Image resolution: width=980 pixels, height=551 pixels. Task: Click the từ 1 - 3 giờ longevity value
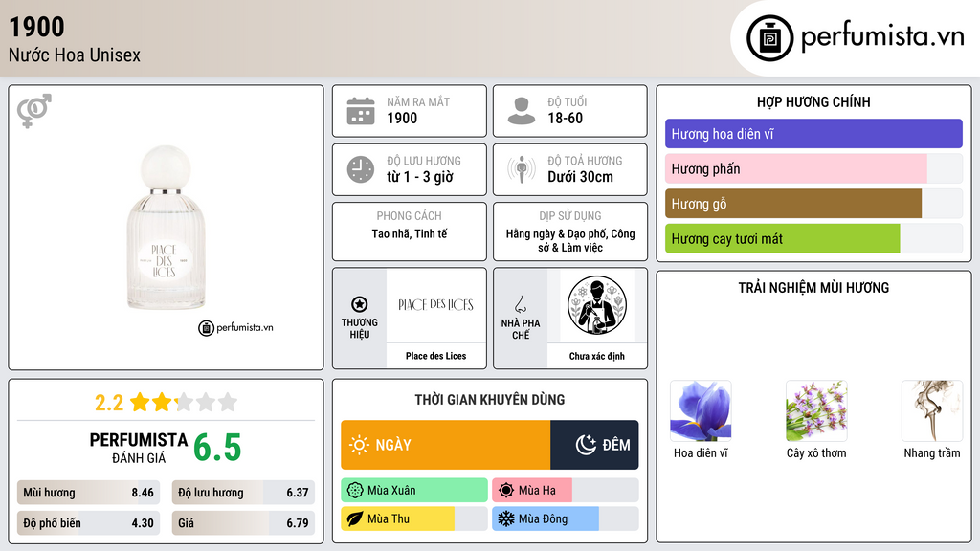[x=420, y=177]
